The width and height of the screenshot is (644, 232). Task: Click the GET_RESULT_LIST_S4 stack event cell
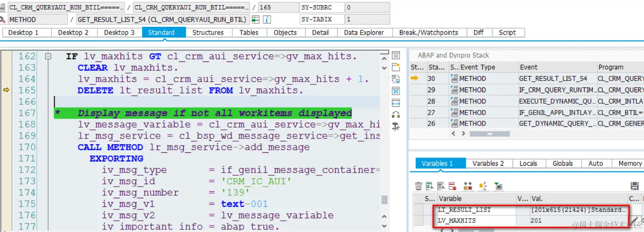[557, 78]
